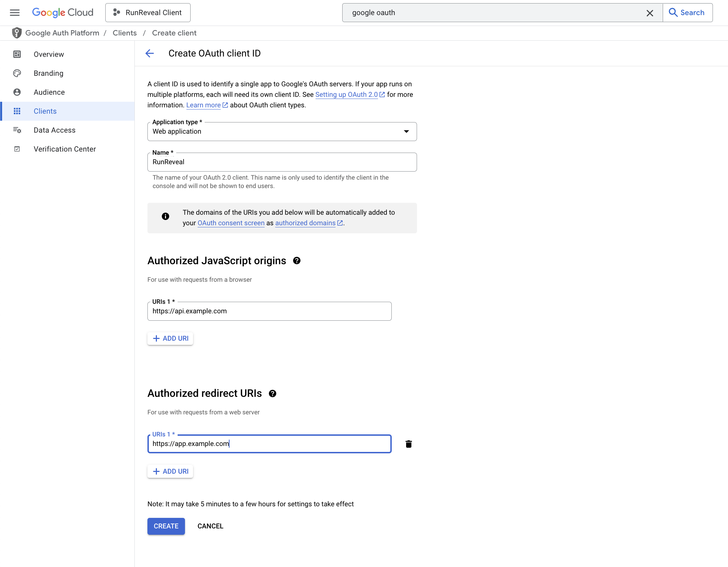Open help for Authorized JavaScript origins
This screenshot has height=567, width=728.
pos(297,260)
